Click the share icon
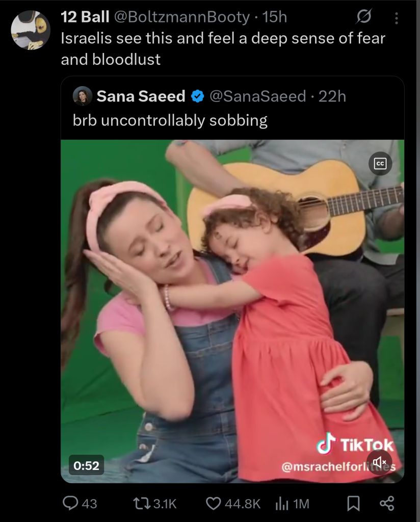 tap(387, 503)
